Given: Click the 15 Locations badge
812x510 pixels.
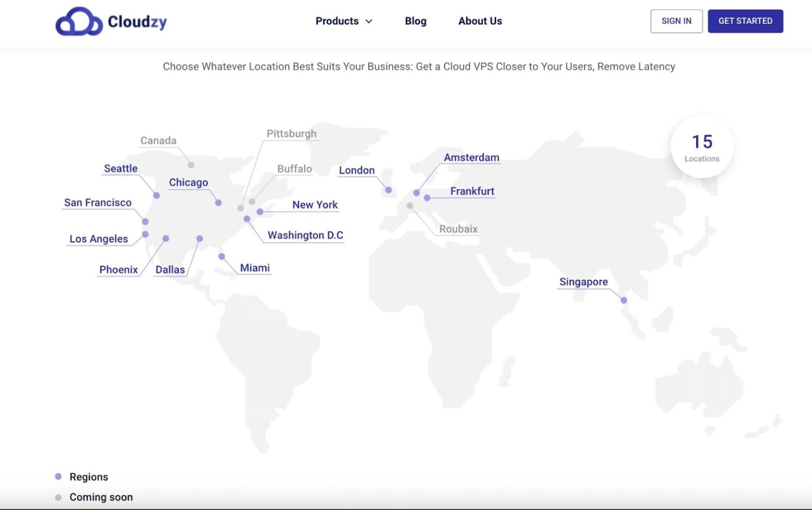Looking at the screenshot, I should coord(702,147).
